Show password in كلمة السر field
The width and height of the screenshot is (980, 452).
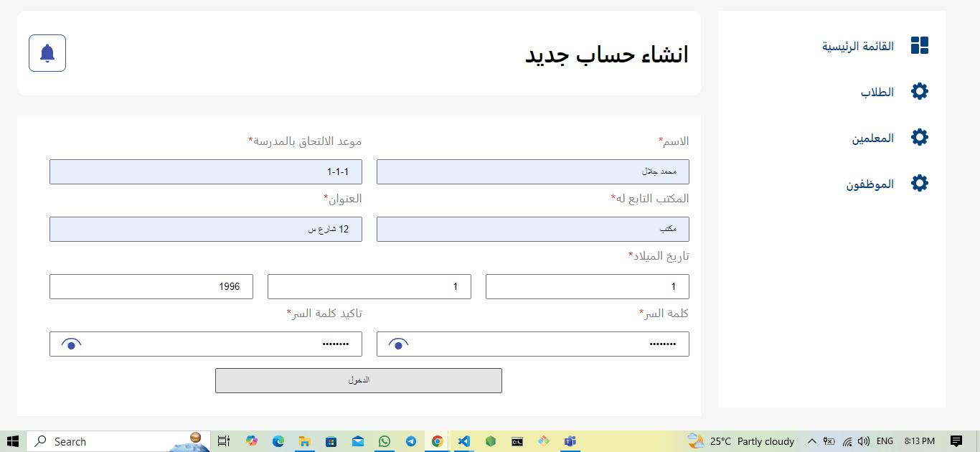(398, 344)
